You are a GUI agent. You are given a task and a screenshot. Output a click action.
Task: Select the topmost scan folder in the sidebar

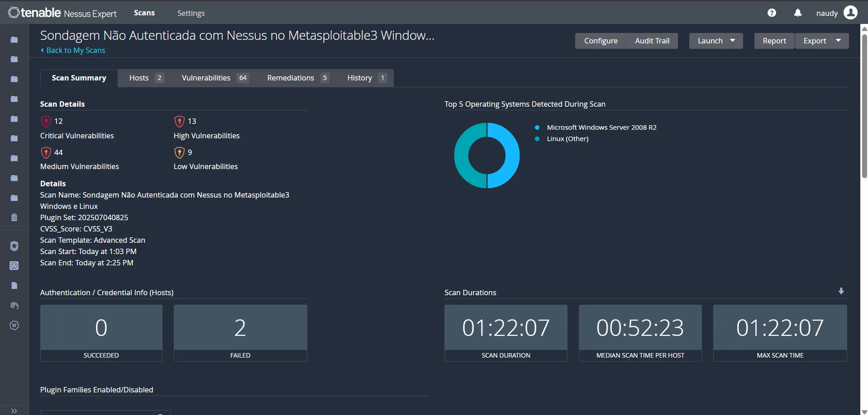[x=14, y=40]
